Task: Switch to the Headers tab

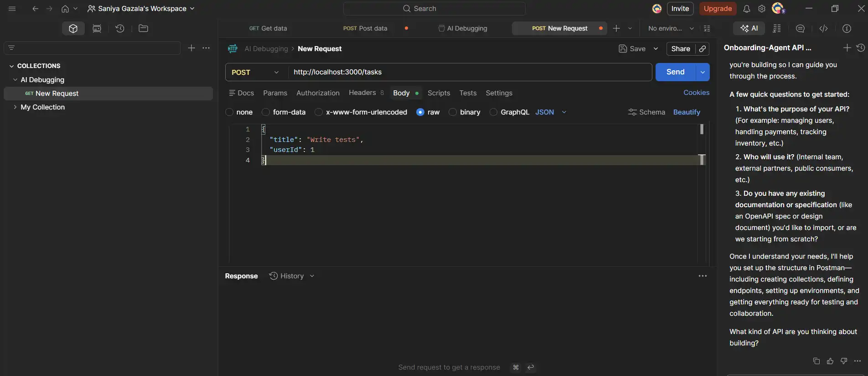Action: (x=362, y=93)
